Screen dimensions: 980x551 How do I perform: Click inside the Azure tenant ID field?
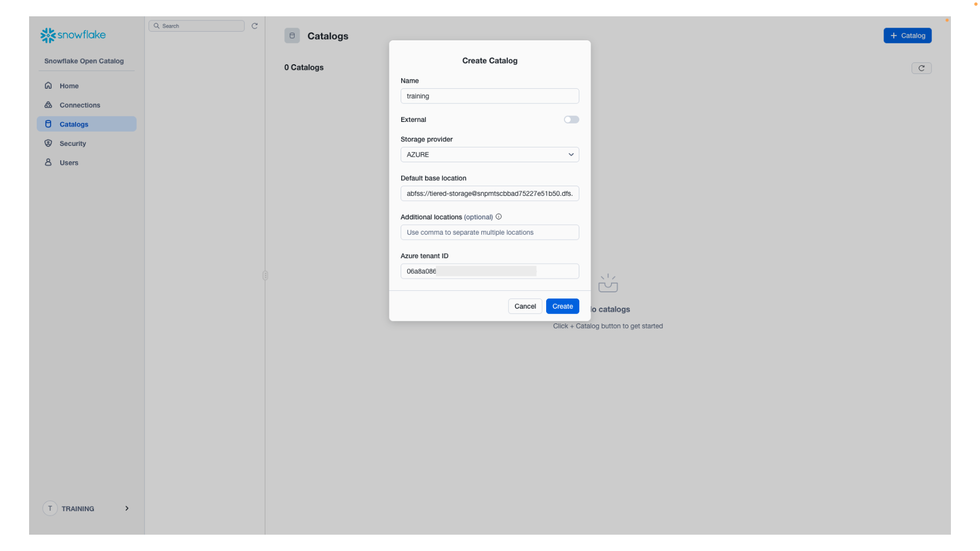[x=489, y=271]
